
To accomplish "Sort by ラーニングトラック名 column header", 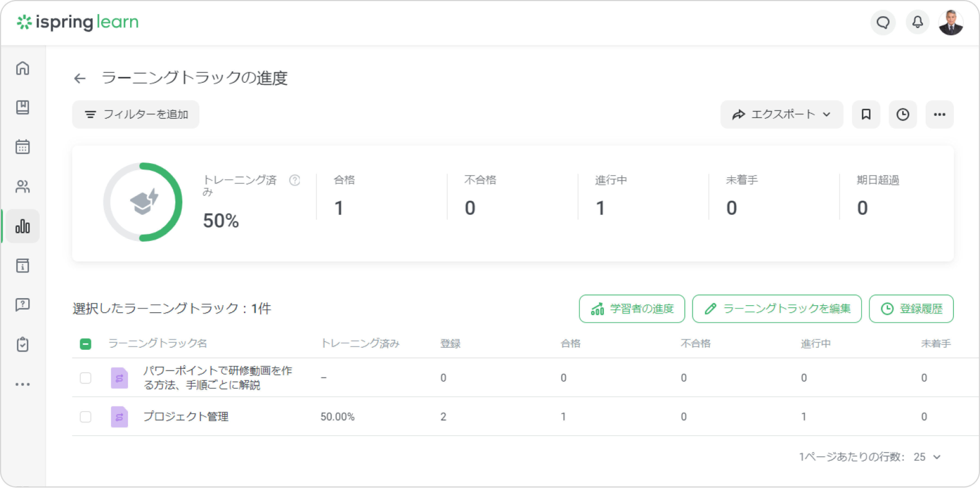I will pyautogui.click(x=158, y=344).
